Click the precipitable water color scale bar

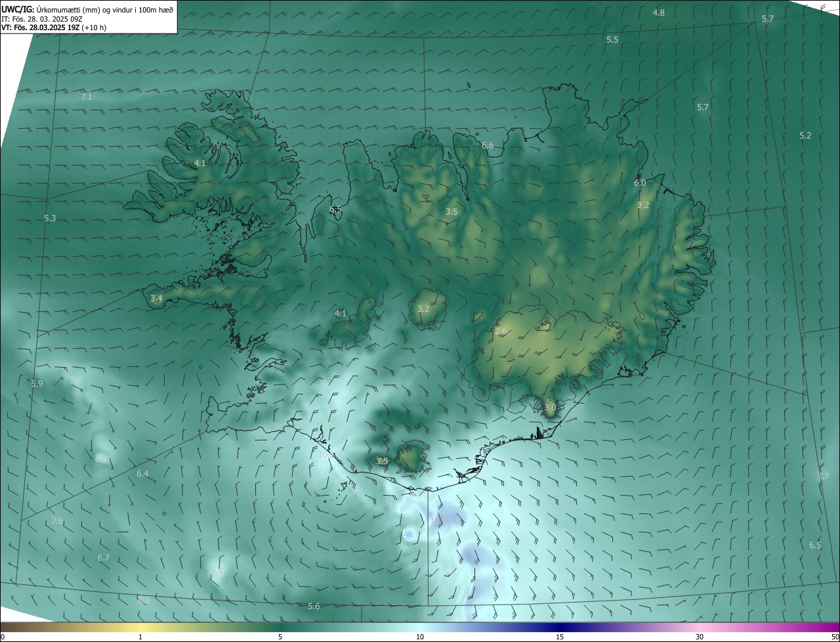[420, 627]
